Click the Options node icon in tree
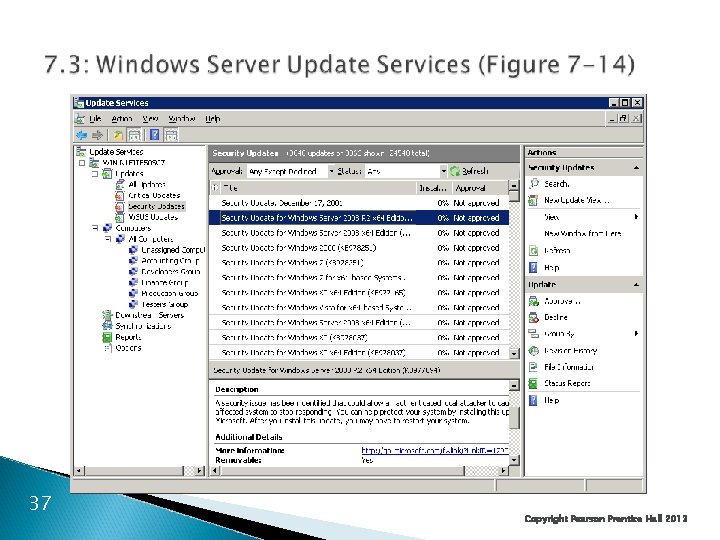The image size is (720, 540). coord(107,348)
